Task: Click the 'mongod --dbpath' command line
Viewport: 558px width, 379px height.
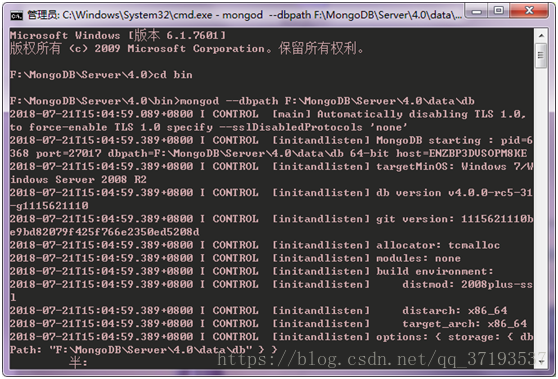Action: click(242, 101)
